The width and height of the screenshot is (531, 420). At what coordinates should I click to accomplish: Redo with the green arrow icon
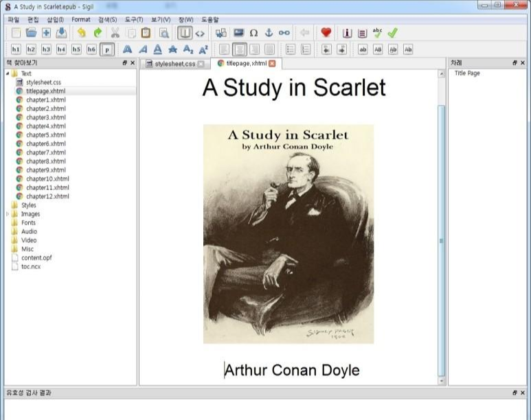coord(98,33)
